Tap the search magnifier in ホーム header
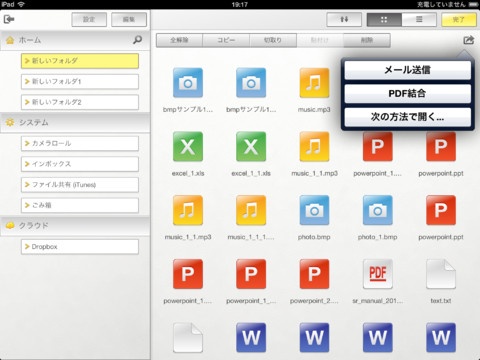480x360 pixels. pyautogui.click(x=137, y=40)
